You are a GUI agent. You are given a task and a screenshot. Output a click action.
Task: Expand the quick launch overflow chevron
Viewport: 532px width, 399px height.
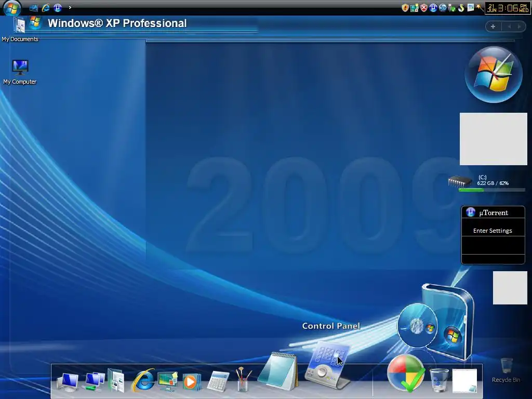(70, 7)
